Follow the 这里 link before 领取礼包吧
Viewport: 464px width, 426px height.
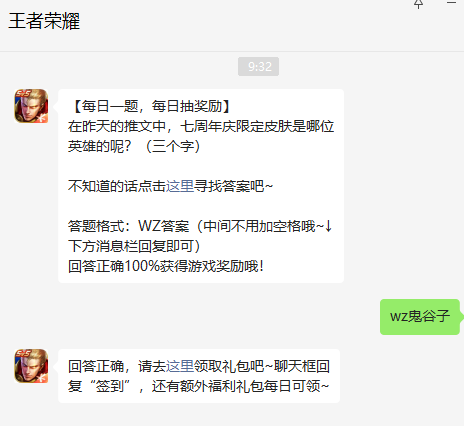pyautogui.click(x=180, y=366)
